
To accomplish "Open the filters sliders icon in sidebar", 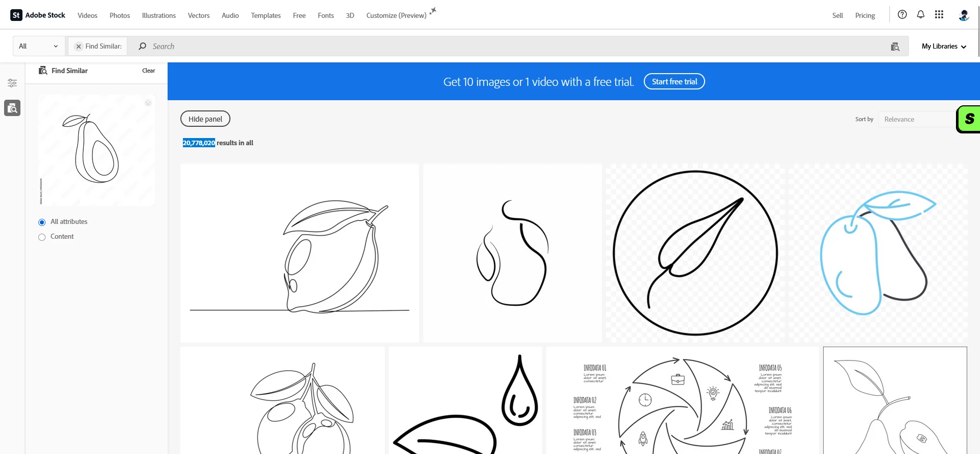I will pos(12,83).
